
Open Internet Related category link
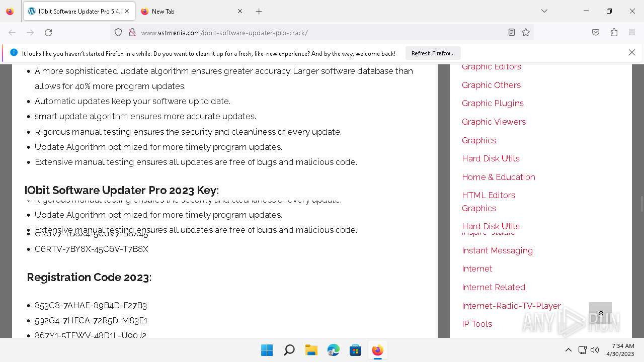(x=494, y=287)
